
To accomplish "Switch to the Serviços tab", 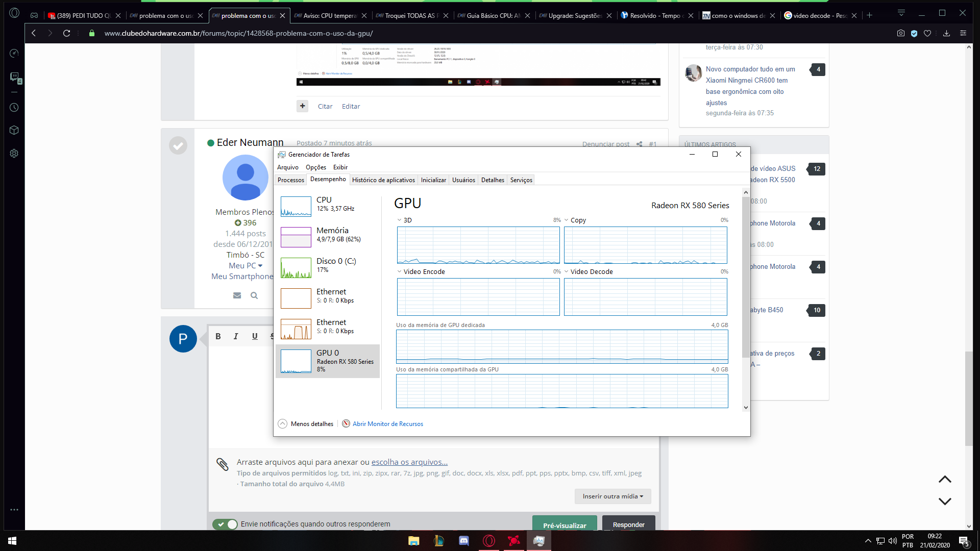I will 521,180.
